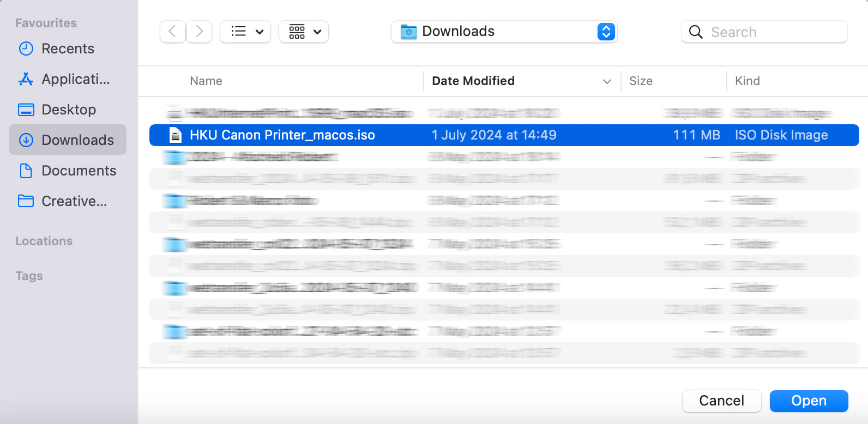Click the search magnifying glass icon
Viewport: 868px width, 424px height.
[x=696, y=32]
